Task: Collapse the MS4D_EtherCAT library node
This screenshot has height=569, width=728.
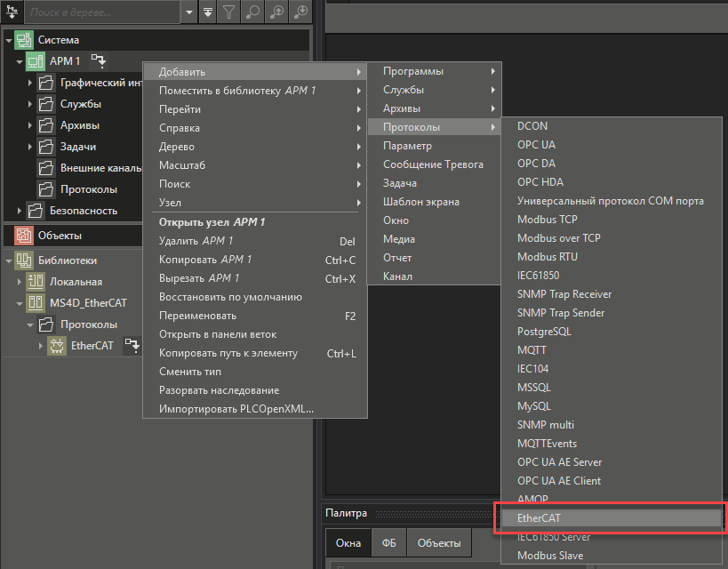Action: coord(19,303)
